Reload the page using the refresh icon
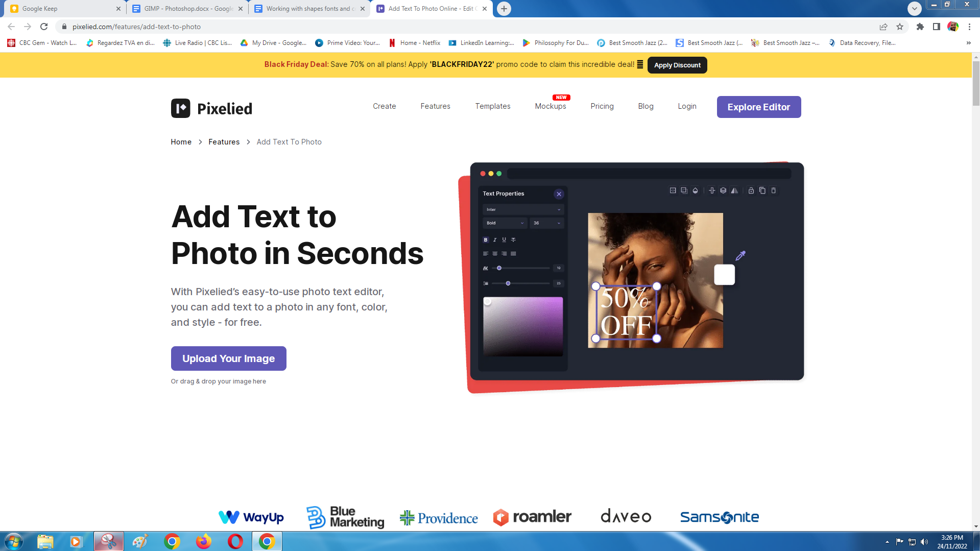The height and width of the screenshot is (551, 980). [44, 27]
